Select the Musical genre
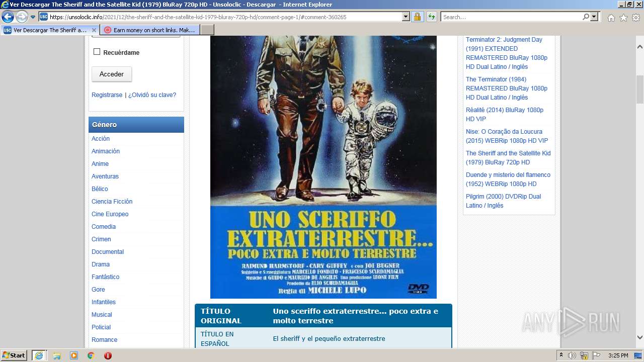 (102, 315)
